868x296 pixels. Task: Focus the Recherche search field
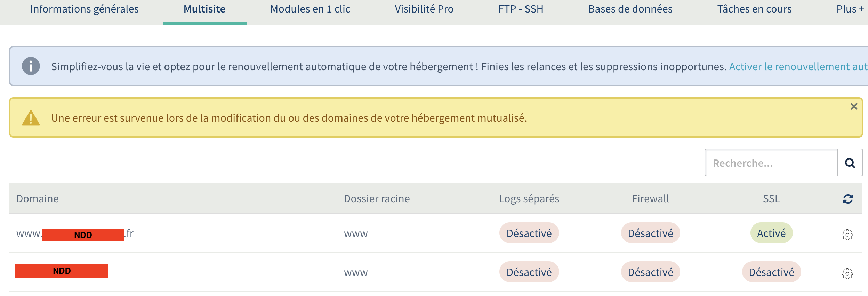pyautogui.click(x=771, y=163)
